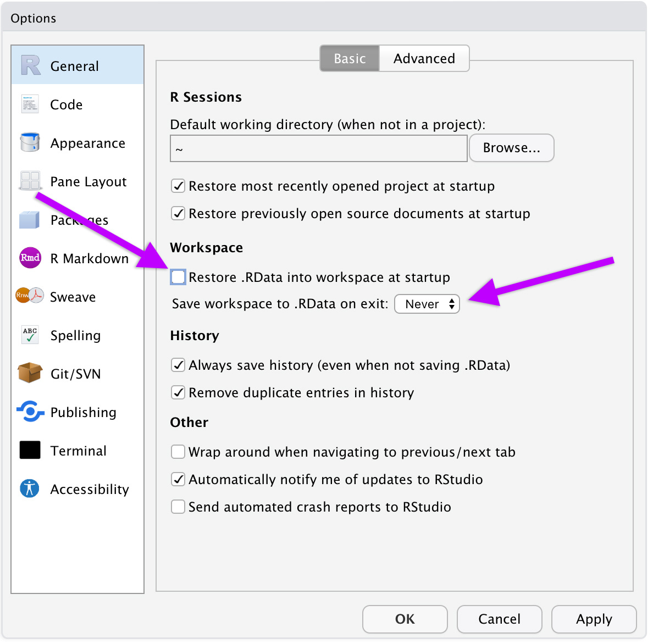Screen dimensions: 653x644
Task: Click the default working directory field
Action: click(319, 148)
